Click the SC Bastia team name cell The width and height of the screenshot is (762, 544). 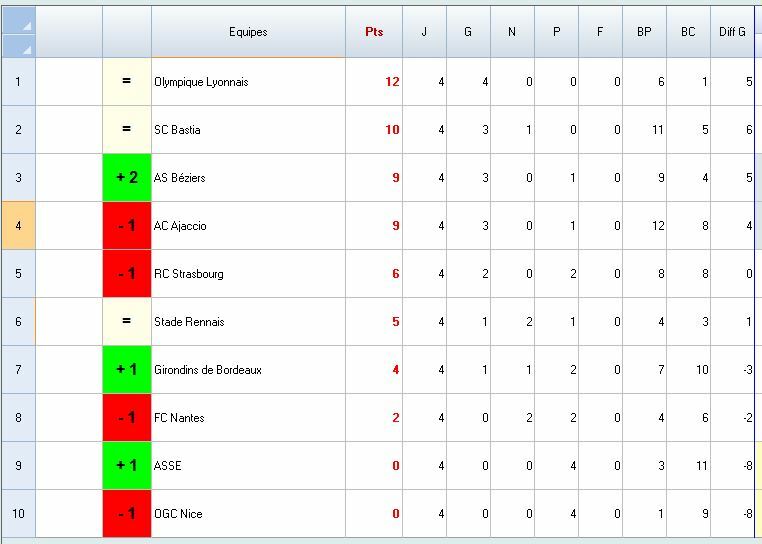click(248, 130)
